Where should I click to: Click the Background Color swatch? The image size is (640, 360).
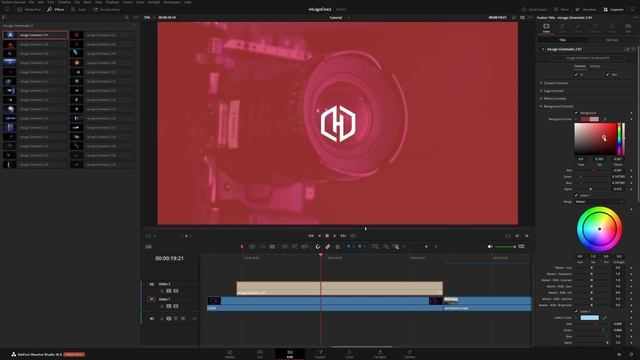point(590,119)
